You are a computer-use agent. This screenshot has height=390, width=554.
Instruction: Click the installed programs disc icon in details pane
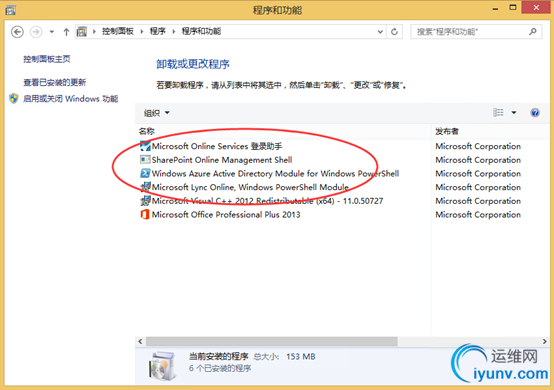162,366
